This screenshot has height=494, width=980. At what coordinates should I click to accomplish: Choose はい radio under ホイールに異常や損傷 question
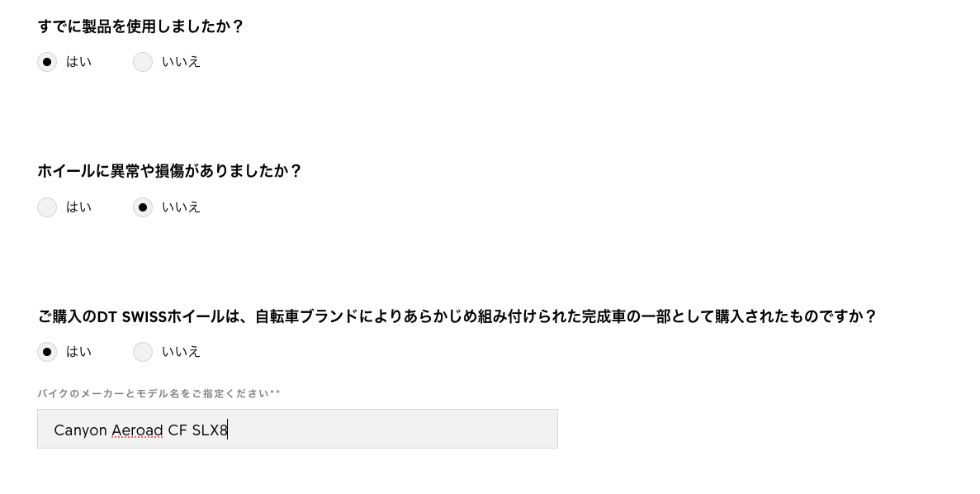(47, 207)
